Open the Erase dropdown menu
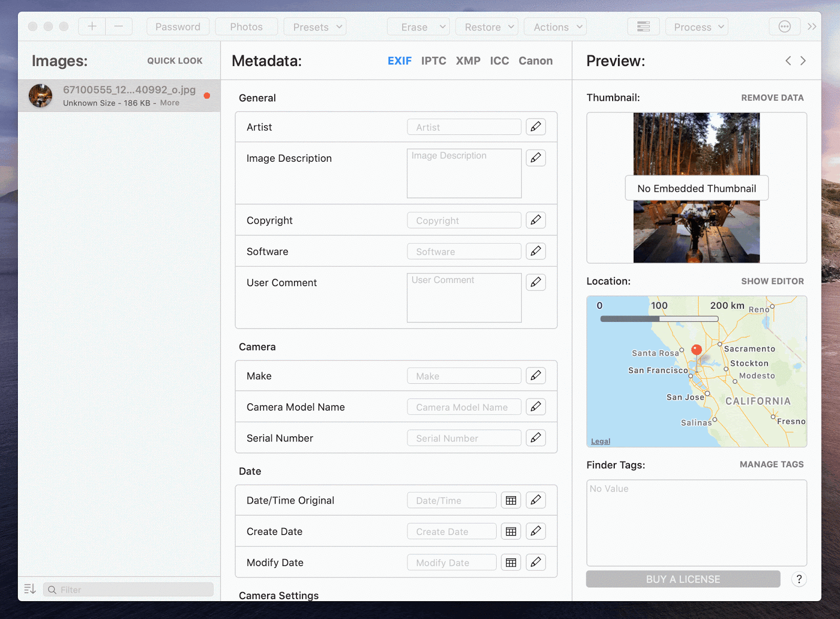 click(x=418, y=27)
